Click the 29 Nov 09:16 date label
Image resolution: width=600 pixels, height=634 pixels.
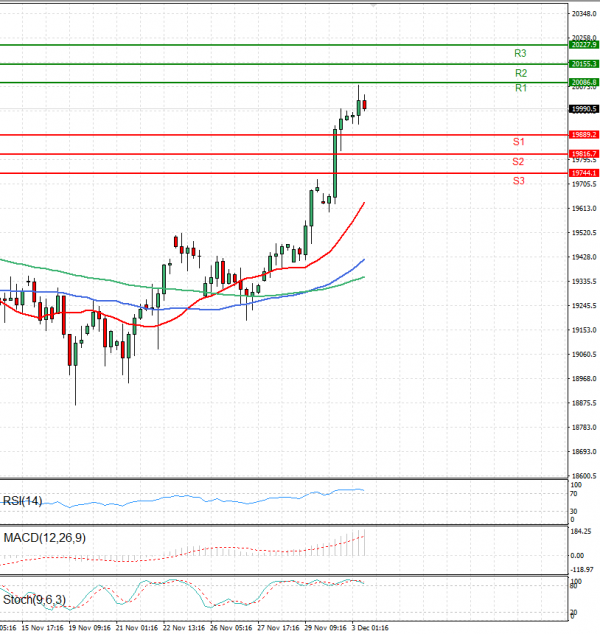tap(325, 628)
